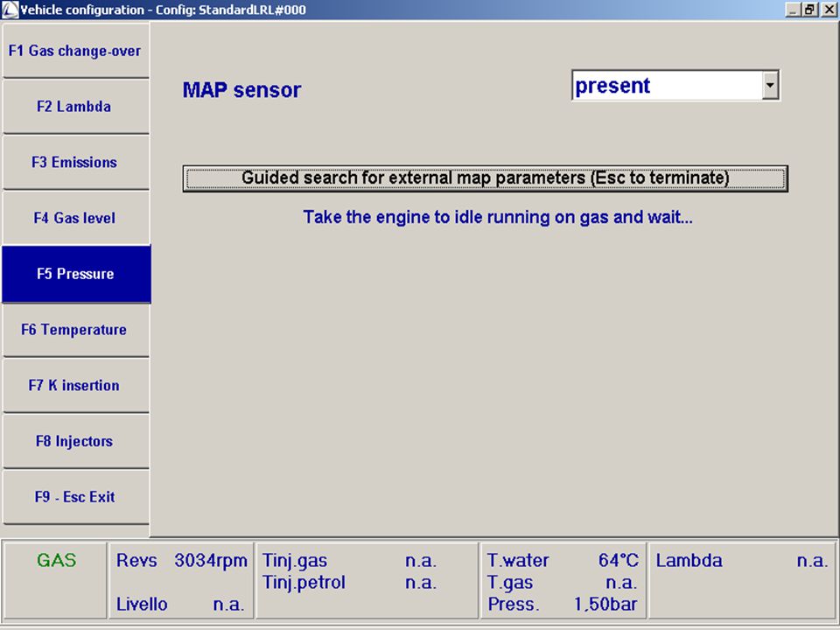
Task: Open the F1 Gas change-over section
Action: click(75, 51)
